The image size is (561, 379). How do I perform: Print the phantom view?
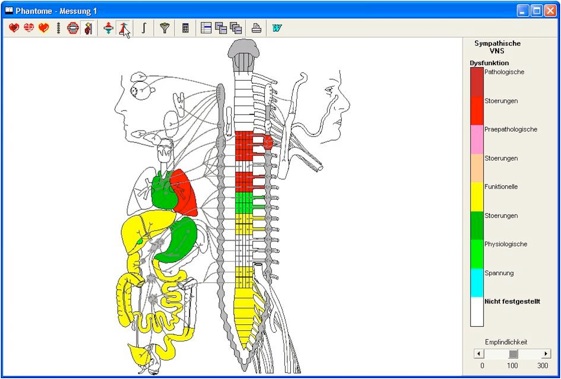pyautogui.click(x=256, y=28)
